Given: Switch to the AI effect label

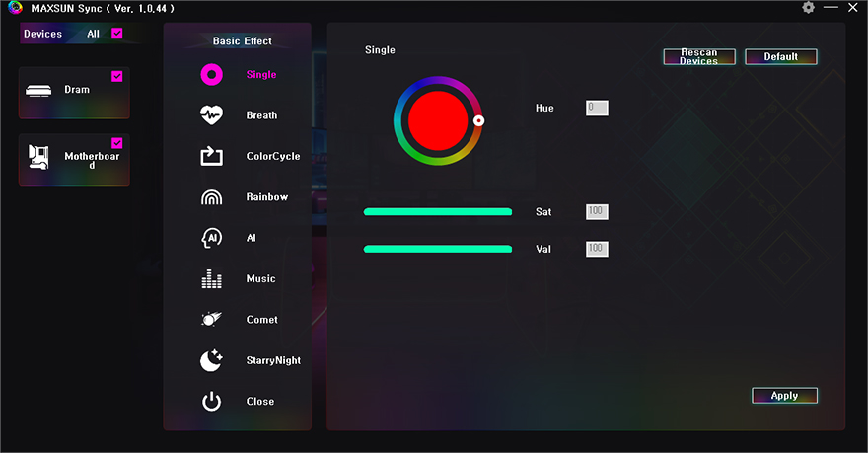Looking at the screenshot, I should 252,238.
